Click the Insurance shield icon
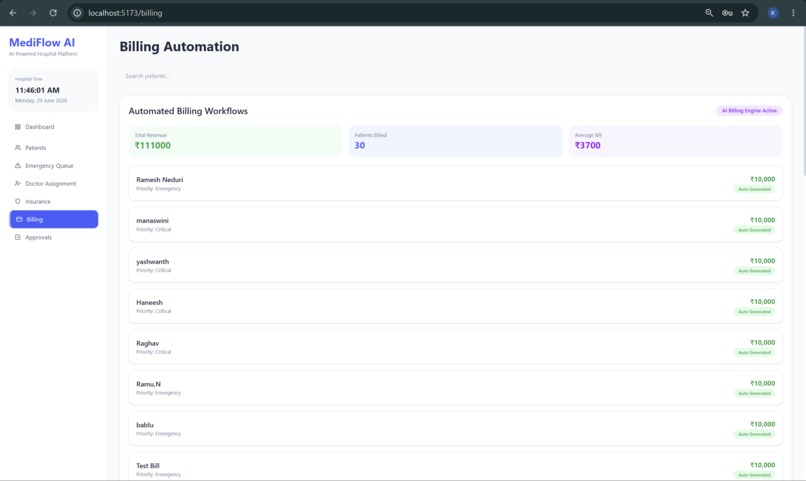 point(18,201)
